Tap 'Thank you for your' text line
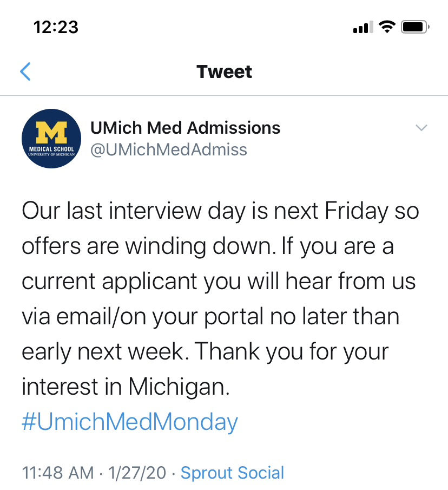Screen dimensions: 448x490 point(292,352)
